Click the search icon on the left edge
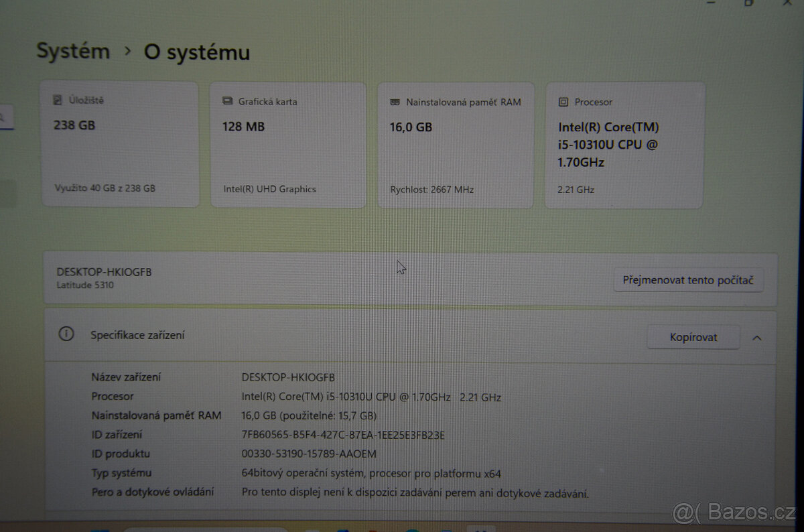The width and height of the screenshot is (804, 532). pos(2,115)
